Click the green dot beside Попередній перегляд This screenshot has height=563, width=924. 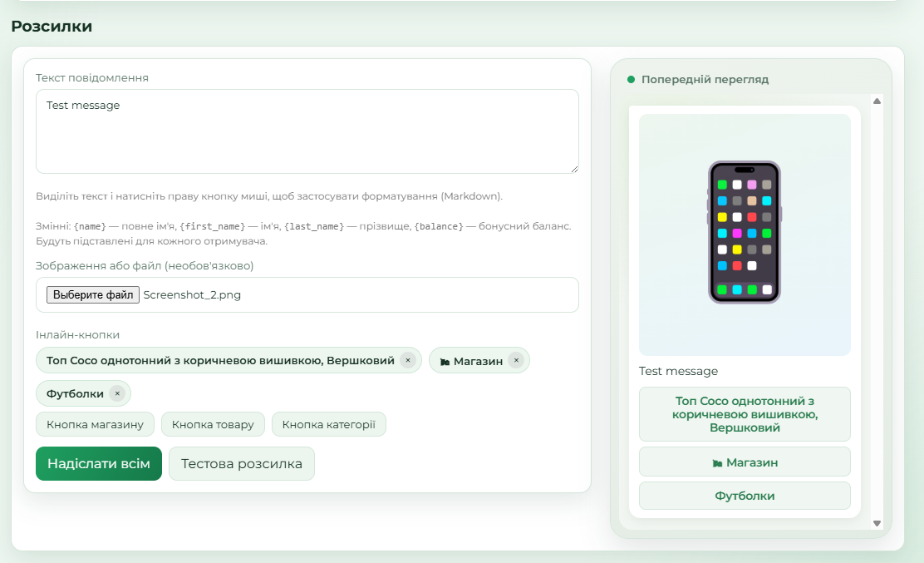632,80
